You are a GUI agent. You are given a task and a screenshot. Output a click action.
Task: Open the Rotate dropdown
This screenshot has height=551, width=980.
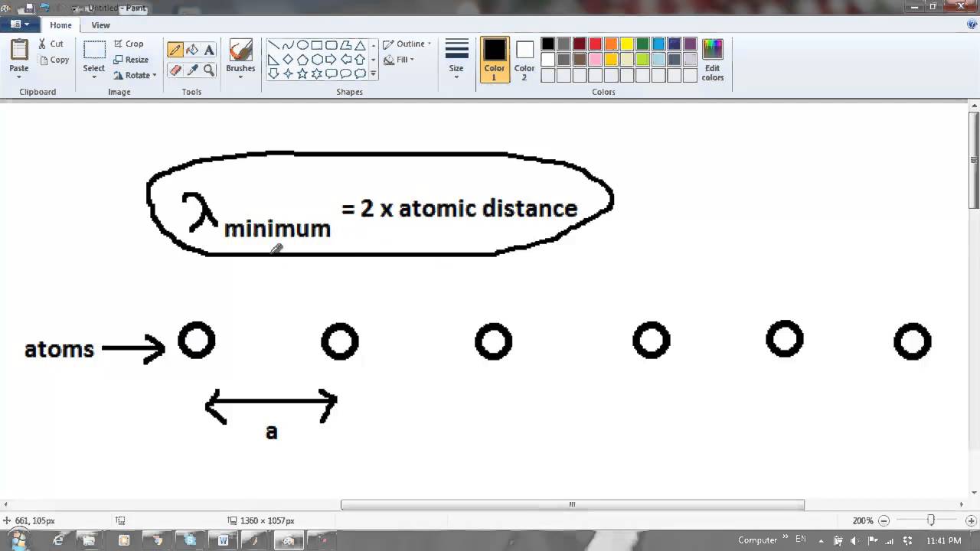135,75
